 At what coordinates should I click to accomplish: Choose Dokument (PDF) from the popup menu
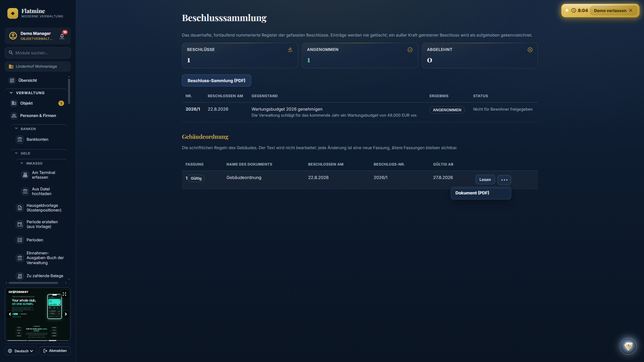(481, 193)
